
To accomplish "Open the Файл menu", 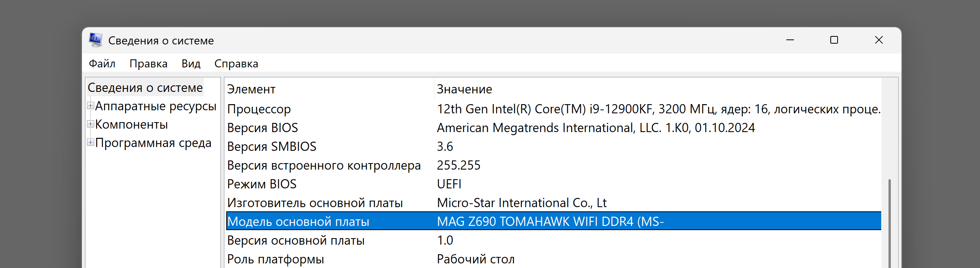I will [x=102, y=64].
